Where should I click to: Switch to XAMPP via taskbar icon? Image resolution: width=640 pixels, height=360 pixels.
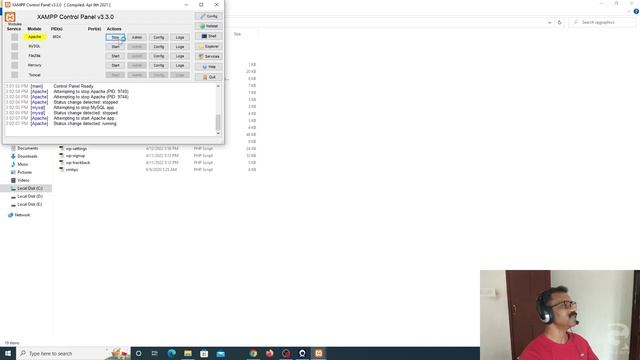tap(318, 353)
